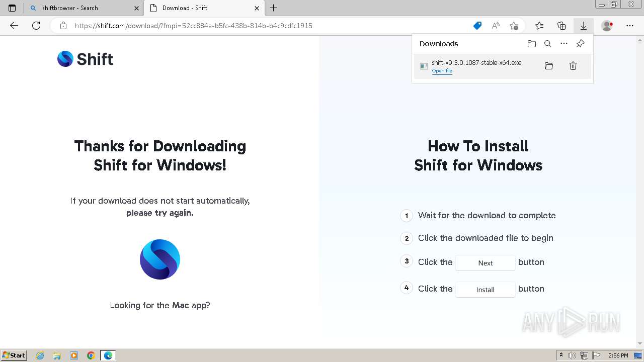Open a new browser tab

coord(274,8)
